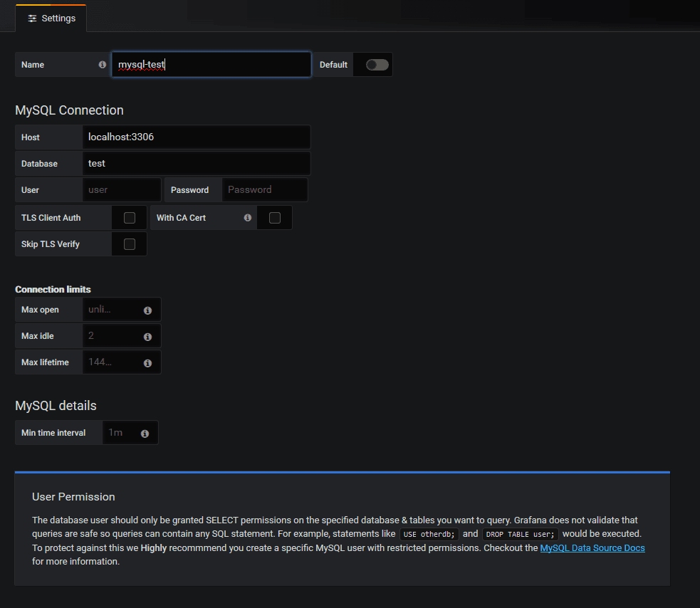Open the Settings tab
Image resolution: width=700 pixels, height=608 pixels.
click(51, 19)
